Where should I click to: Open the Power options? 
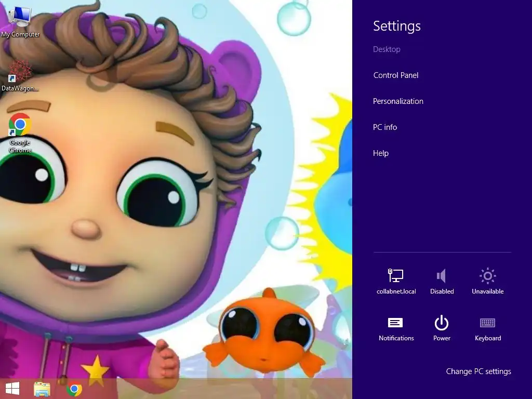pyautogui.click(x=442, y=328)
